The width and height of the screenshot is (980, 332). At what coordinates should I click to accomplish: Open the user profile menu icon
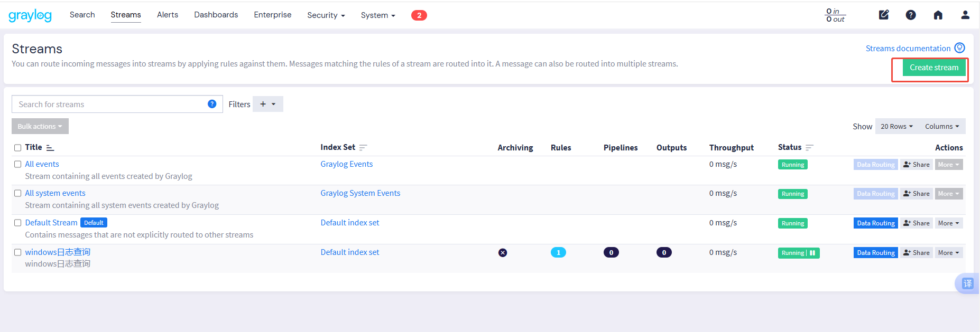[965, 15]
